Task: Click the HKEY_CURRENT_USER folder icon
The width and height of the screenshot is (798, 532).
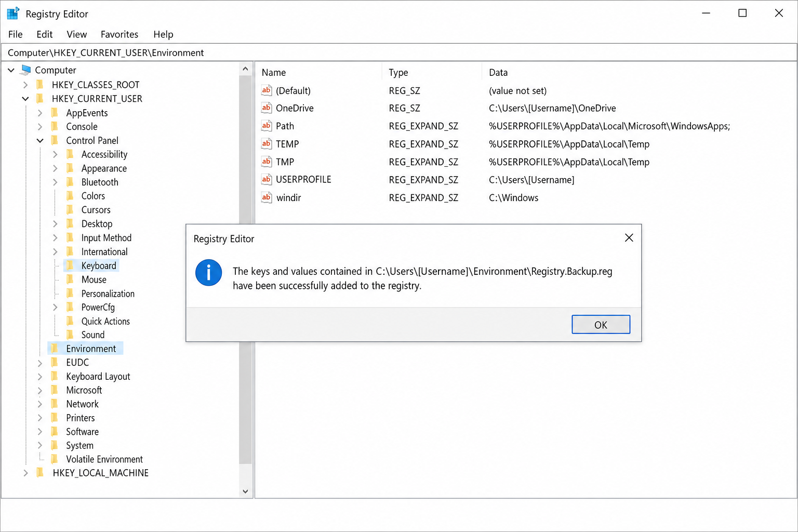Action: tap(40, 99)
